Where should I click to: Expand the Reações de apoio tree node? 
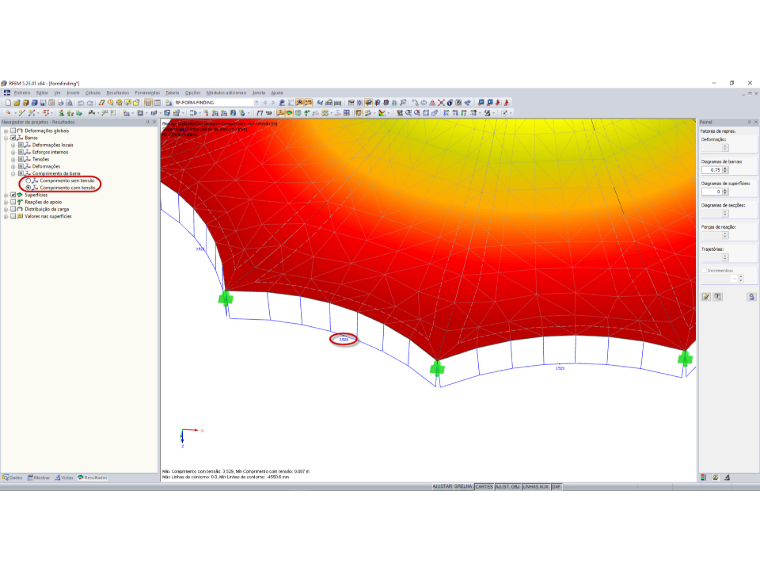click(6, 202)
